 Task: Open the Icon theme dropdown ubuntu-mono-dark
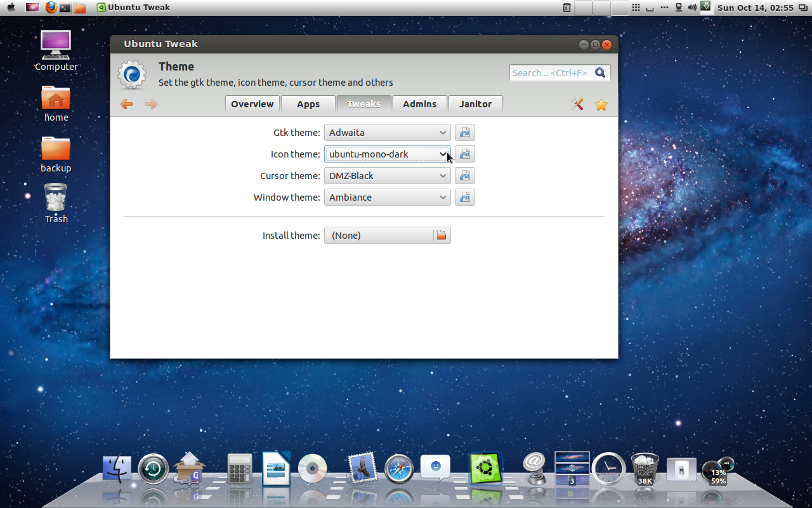click(388, 154)
